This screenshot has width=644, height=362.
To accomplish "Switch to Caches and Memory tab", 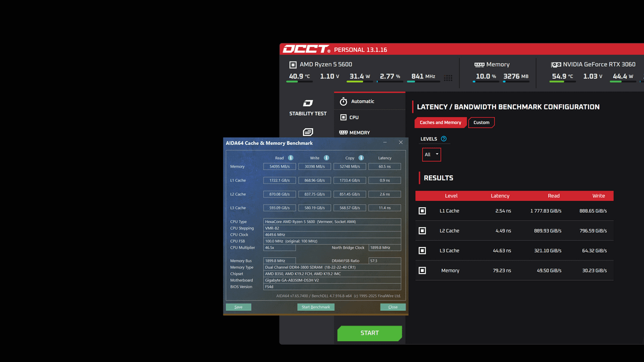I will [x=440, y=122].
